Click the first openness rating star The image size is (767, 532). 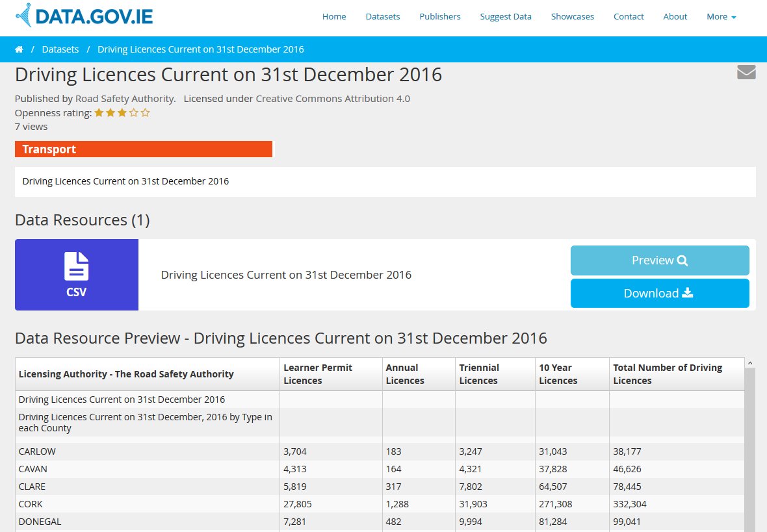coord(99,113)
